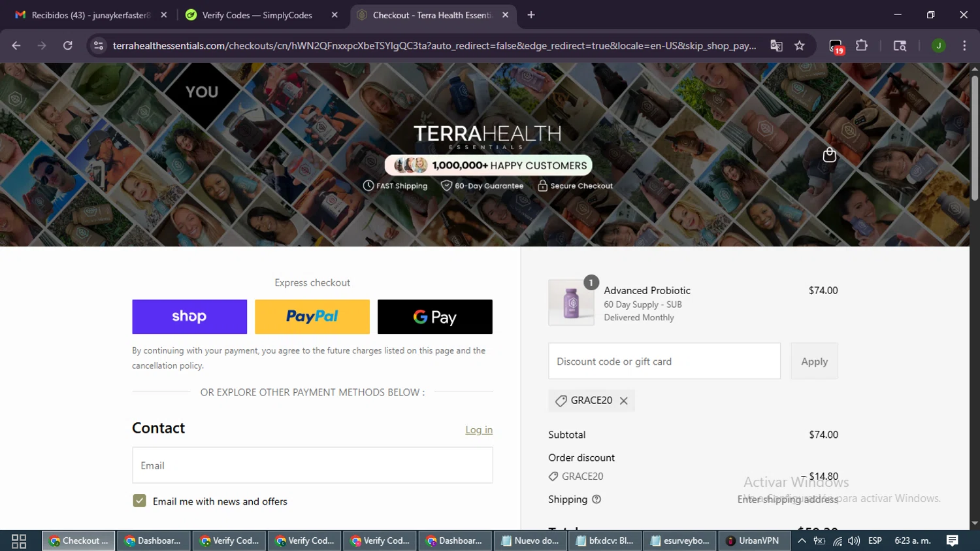Pay with Shop Pay button

(189, 317)
